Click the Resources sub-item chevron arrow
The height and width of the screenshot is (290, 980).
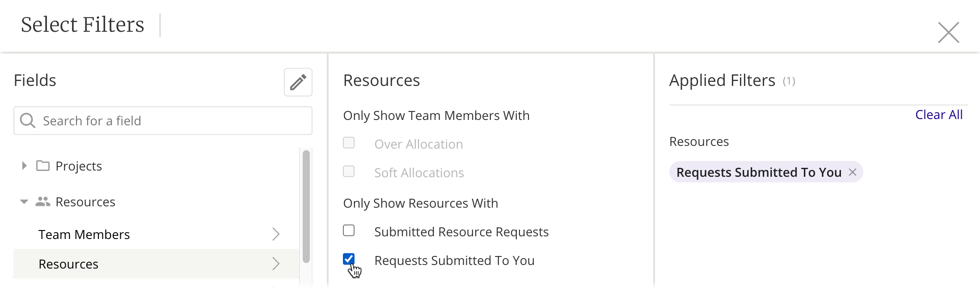(x=276, y=264)
